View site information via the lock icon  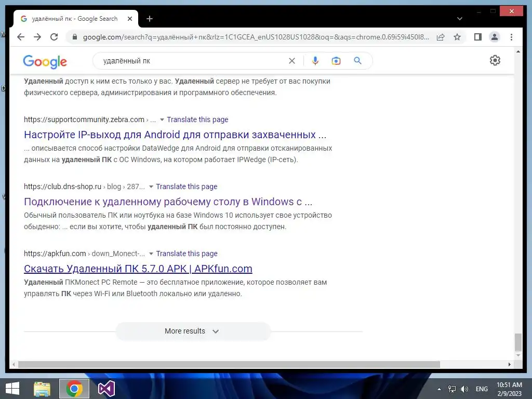pyautogui.click(x=75, y=37)
